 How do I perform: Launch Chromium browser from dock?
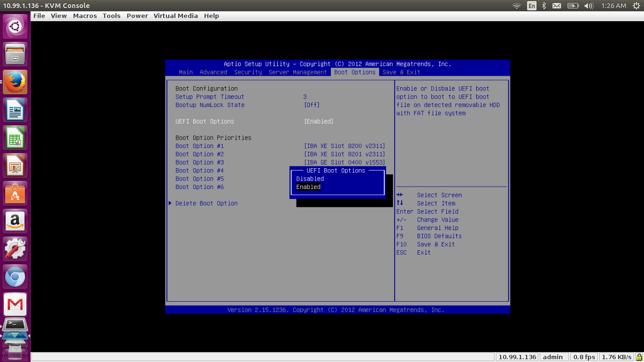(x=15, y=277)
